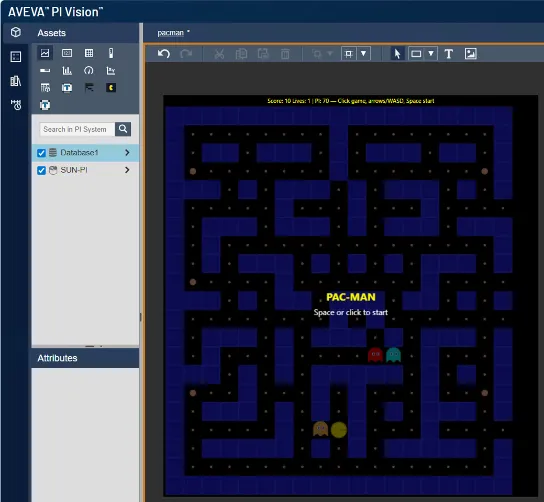The width and height of the screenshot is (544, 502).
Task: Click the Assets panel header
Action: click(x=85, y=33)
